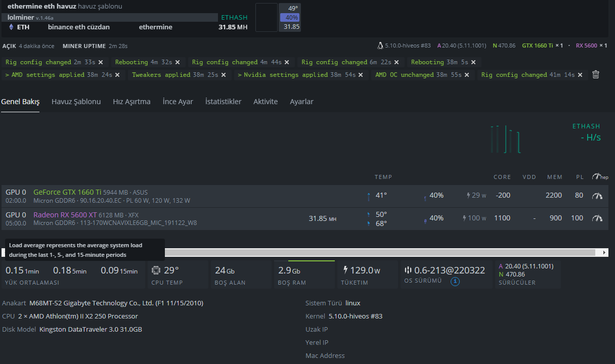615x364 pixels.
Task: Open overclock for all GPUs speedometer icon
Action: point(600,177)
